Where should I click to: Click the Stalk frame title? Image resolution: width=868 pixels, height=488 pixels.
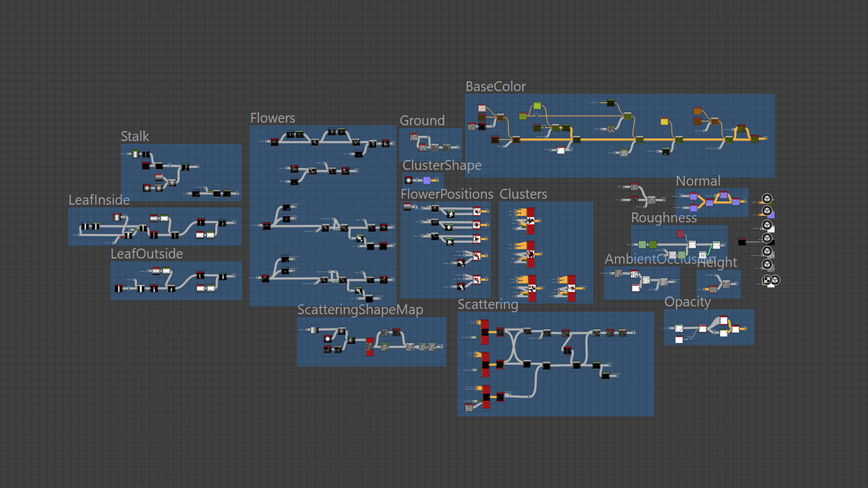(x=135, y=136)
